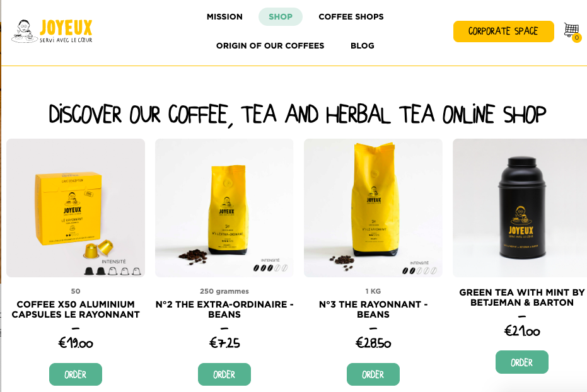
Task: Go to the Coffee Shops page
Action: [351, 17]
